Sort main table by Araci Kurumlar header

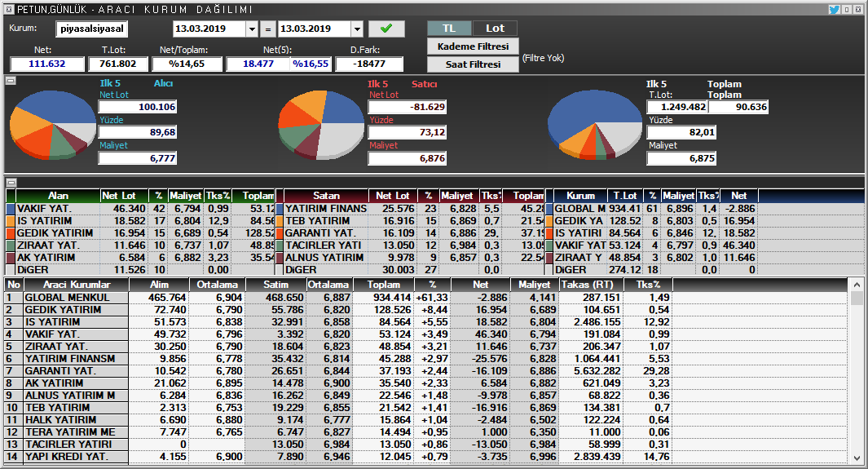pyautogui.click(x=77, y=285)
